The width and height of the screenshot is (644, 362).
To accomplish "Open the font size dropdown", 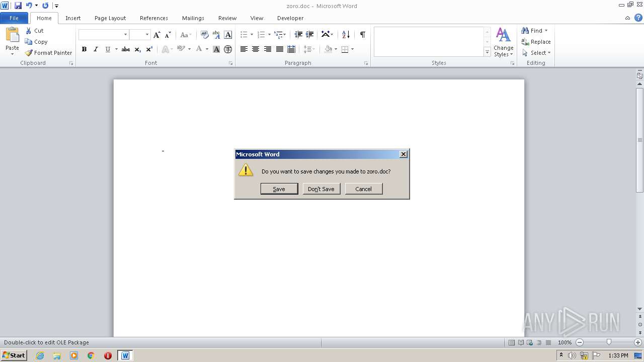I will [147, 35].
